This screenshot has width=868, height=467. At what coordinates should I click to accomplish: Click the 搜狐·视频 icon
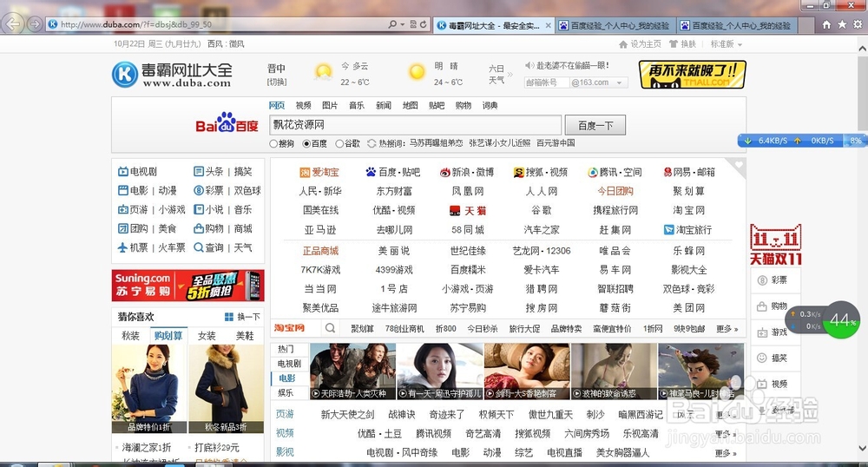tap(519, 172)
